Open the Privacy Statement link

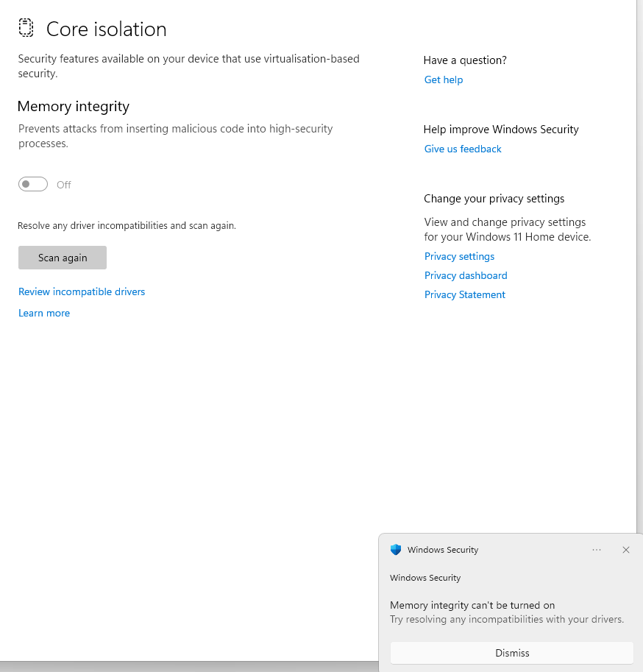click(x=465, y=295)
